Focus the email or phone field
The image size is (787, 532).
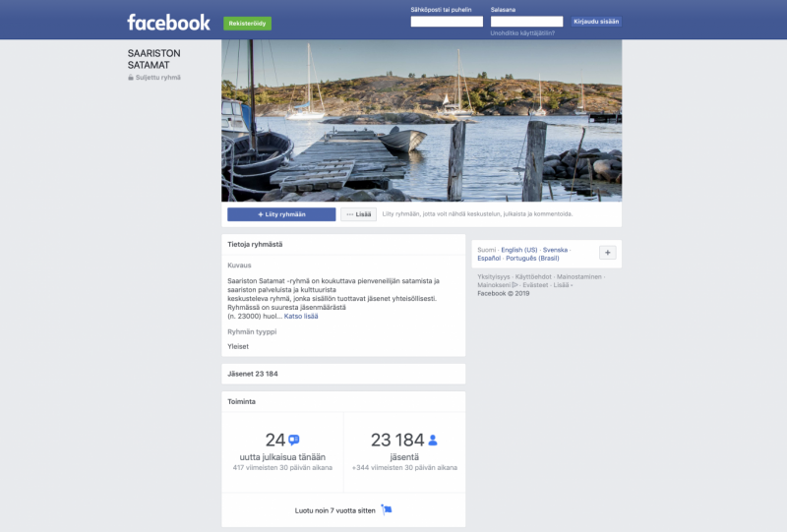pyautogui.click(x=447, y=22)
